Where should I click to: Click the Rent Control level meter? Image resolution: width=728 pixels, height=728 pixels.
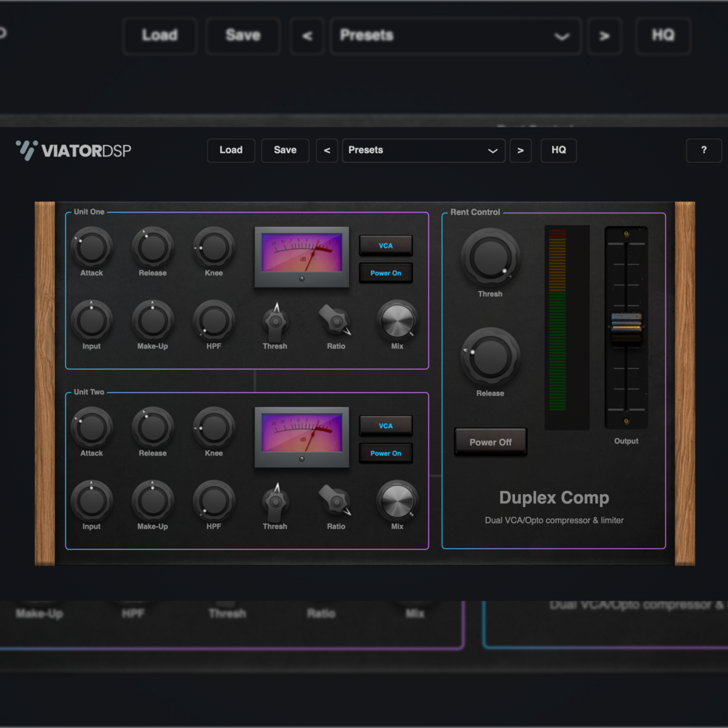(566, 327)
